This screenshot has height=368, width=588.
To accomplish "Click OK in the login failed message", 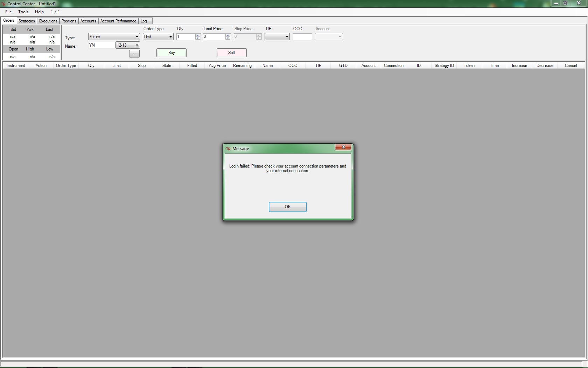I will point(287,207).
